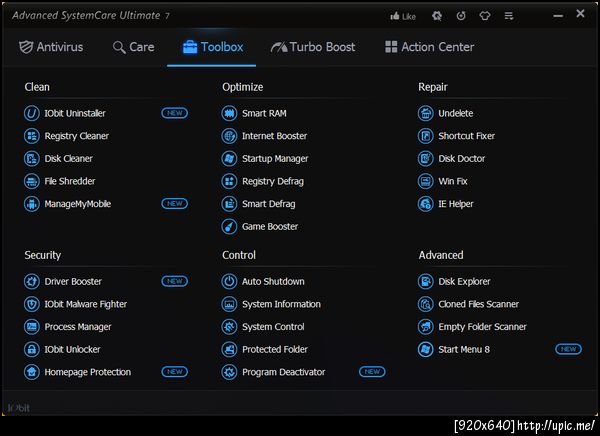
Task: Click the Win Fix text link
Action: 453,181
